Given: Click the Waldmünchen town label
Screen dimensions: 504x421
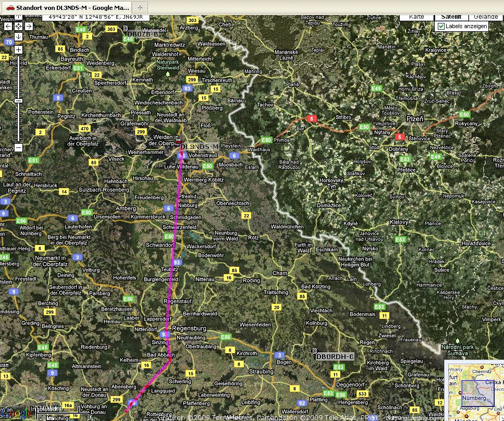Looking at the screenshot, I should (287, 227).
